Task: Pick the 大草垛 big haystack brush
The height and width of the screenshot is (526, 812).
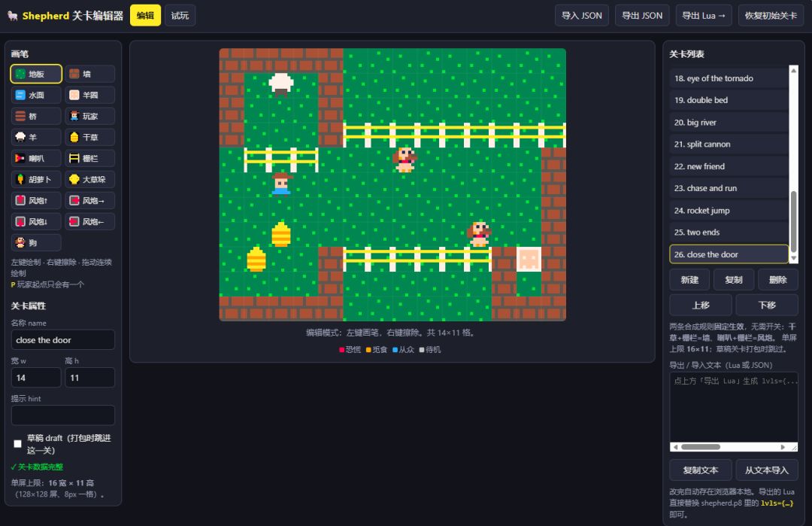Action: click(90, 179)
